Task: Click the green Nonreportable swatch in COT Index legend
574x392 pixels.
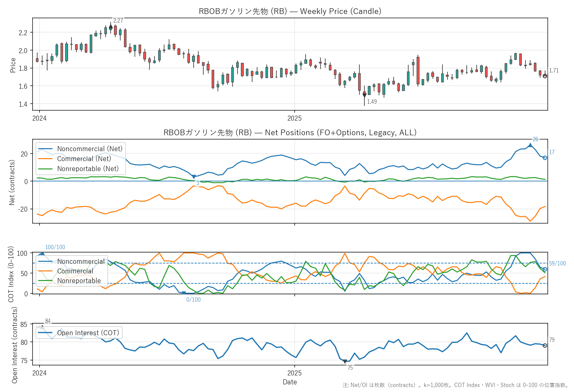Action: tap(46, 281)
